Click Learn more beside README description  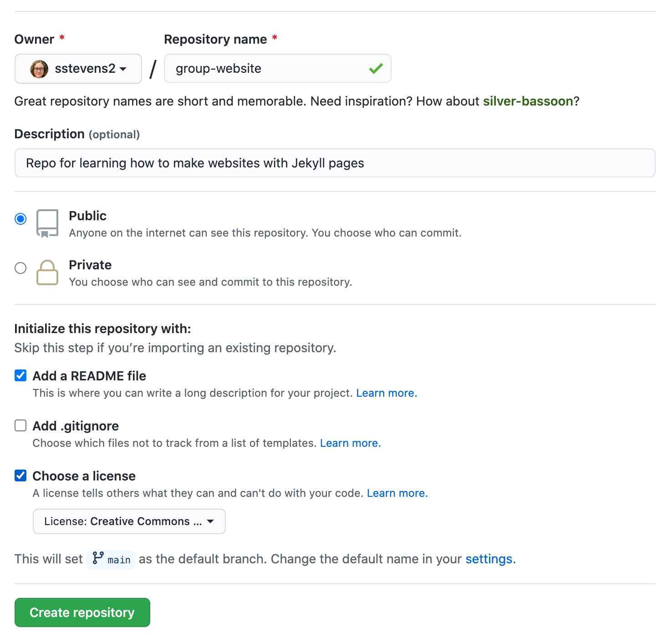pos(386,393)
